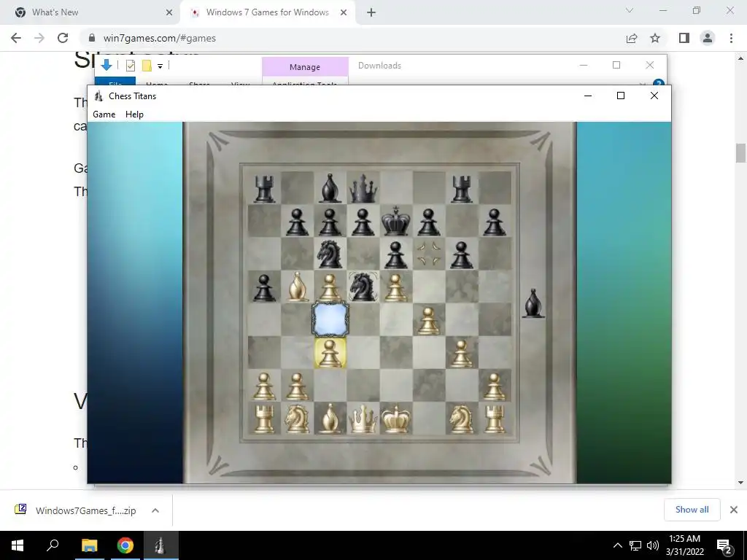This screenshot has width=747, height=560.
Task: Click the black knight on the third rank
Action: [x=330, y=253]
